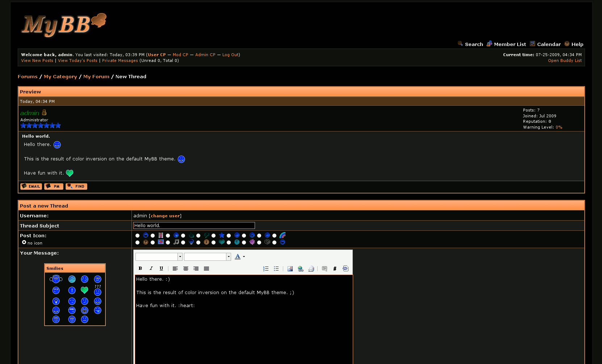Viewport: 602px width, 364px height.
Task: Insert a hyperlink with the globe icon
Action: (301, 269)
